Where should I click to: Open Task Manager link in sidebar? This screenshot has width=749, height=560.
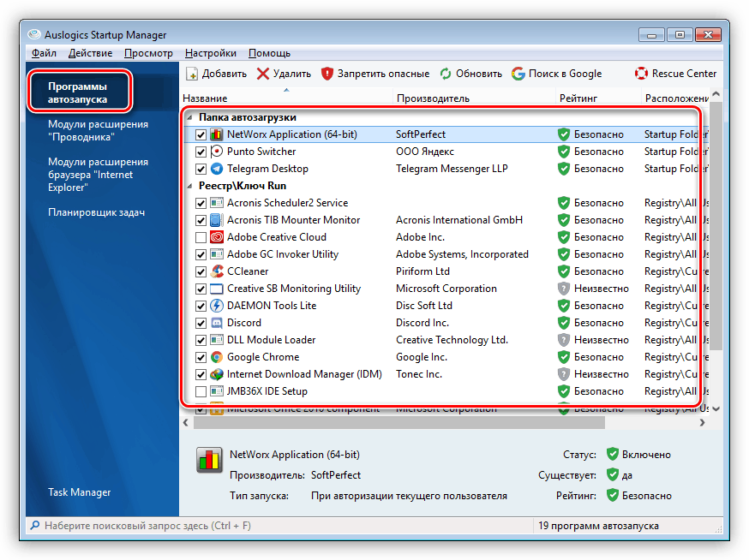[80, 492]
